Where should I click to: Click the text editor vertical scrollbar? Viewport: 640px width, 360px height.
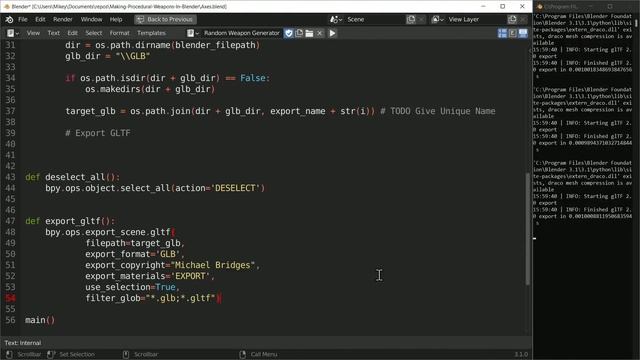528,229
